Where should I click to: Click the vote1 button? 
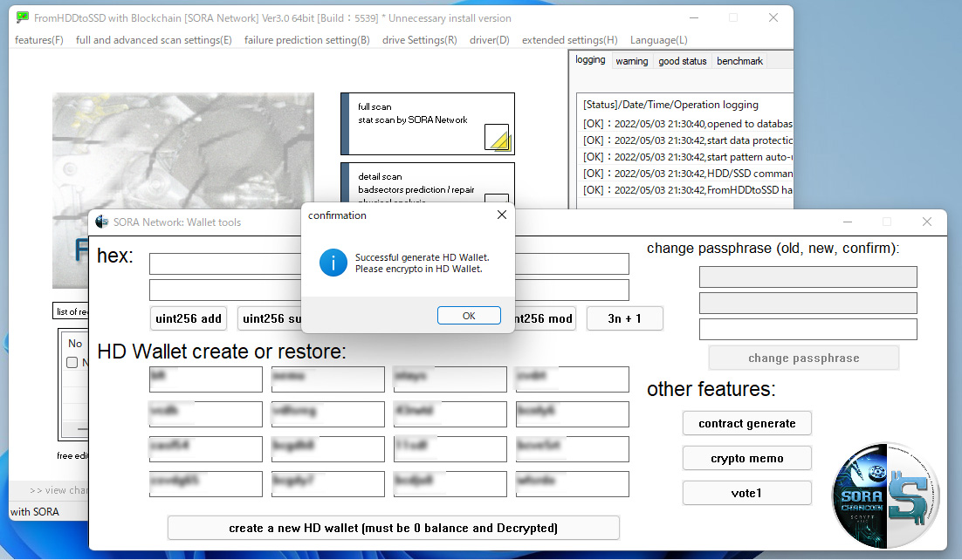[746, 493]
